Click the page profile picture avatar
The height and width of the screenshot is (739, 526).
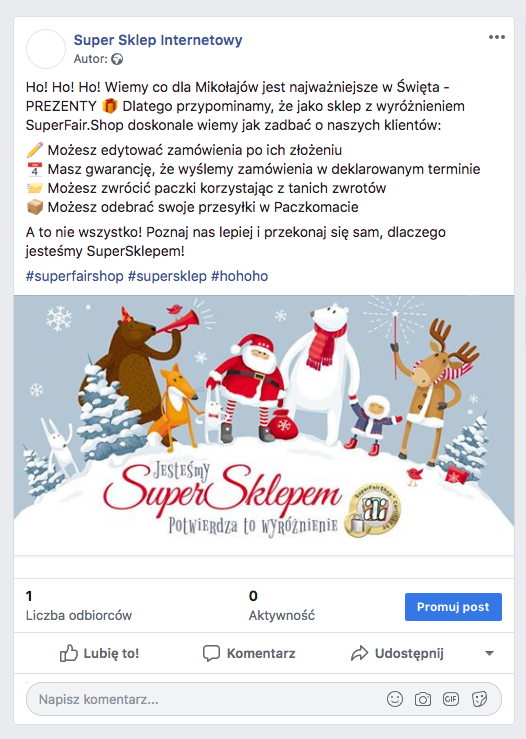pyautogui.click(x=46, y=49)
